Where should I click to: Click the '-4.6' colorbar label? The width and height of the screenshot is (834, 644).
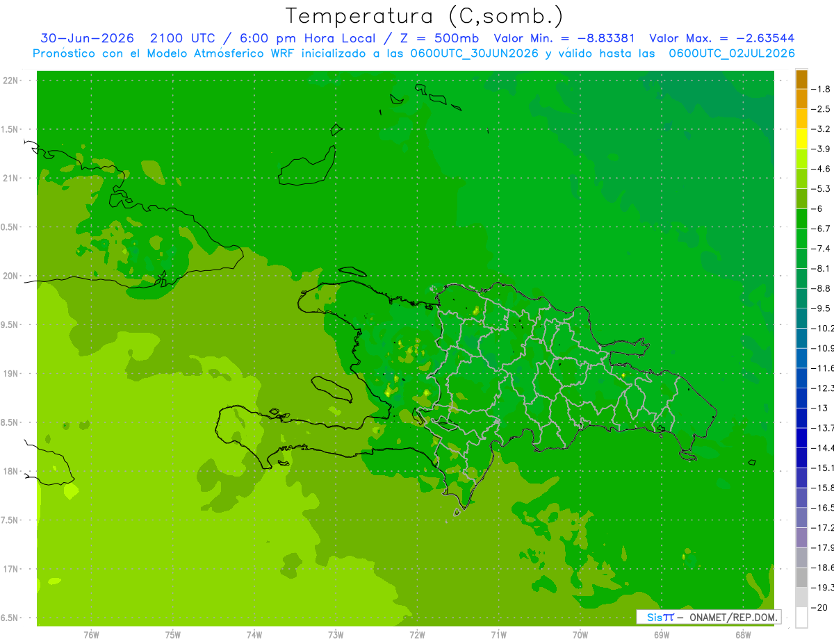coord(821,169)
